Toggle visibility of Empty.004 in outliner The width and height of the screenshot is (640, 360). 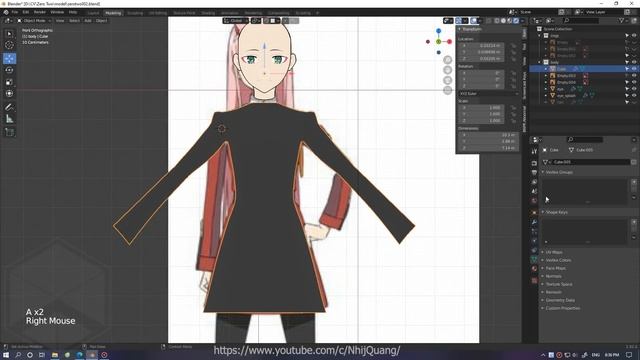point(634,82)
